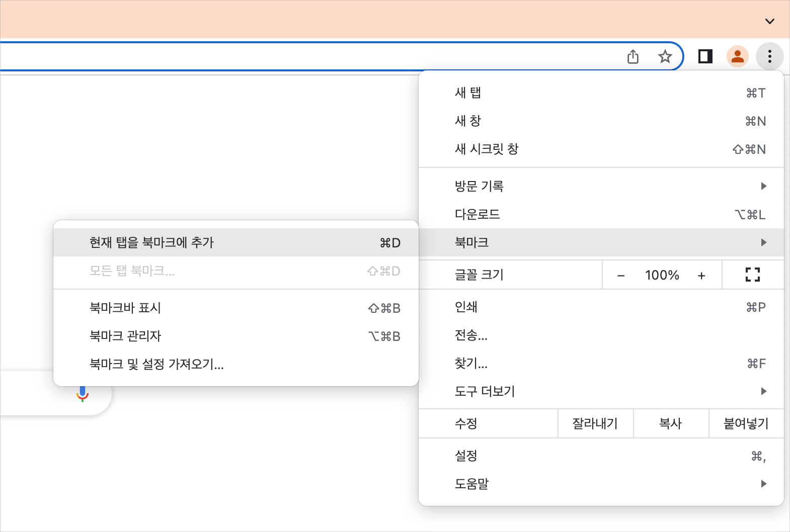
Task: Open 새 시크릿 창 from the menu
Action: click(601, 149)
